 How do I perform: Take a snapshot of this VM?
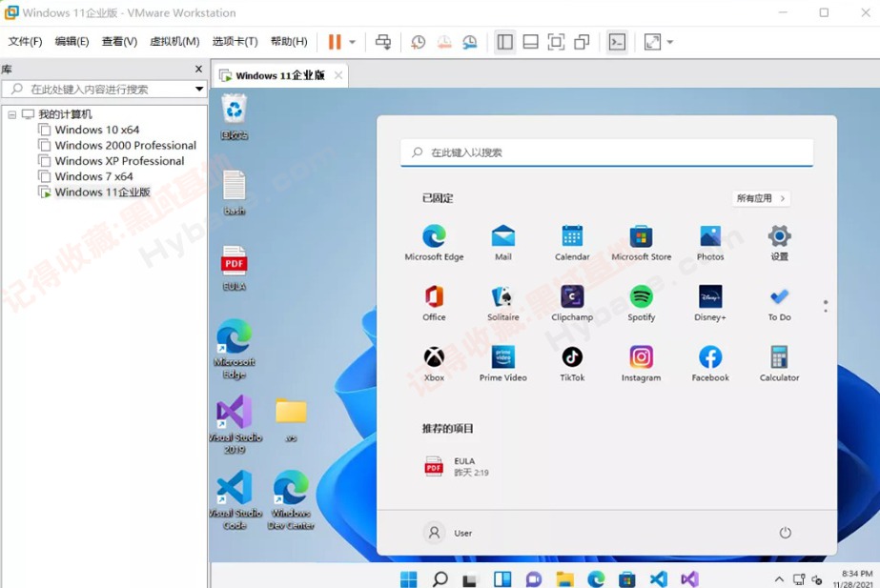419,42
